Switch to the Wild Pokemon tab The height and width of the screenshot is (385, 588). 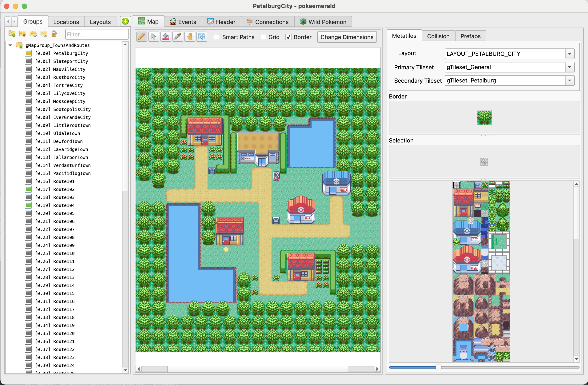(x=323, y=22)
